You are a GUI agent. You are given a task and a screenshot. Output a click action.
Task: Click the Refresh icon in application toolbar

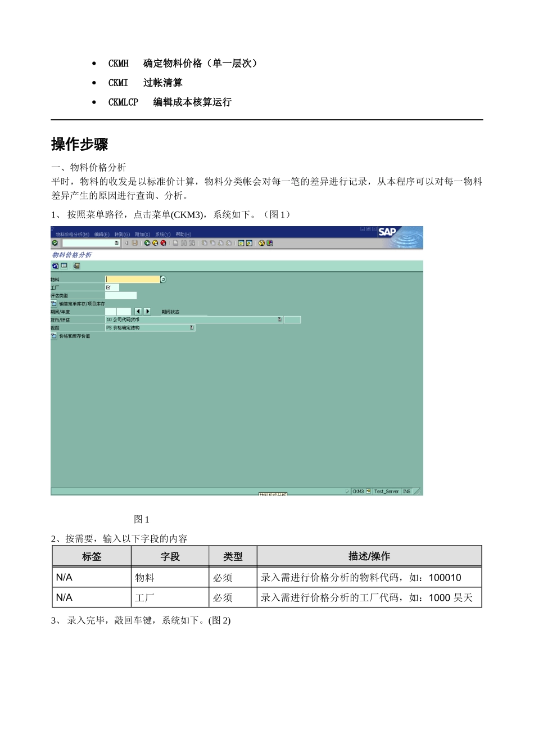(x=55, y=265)
